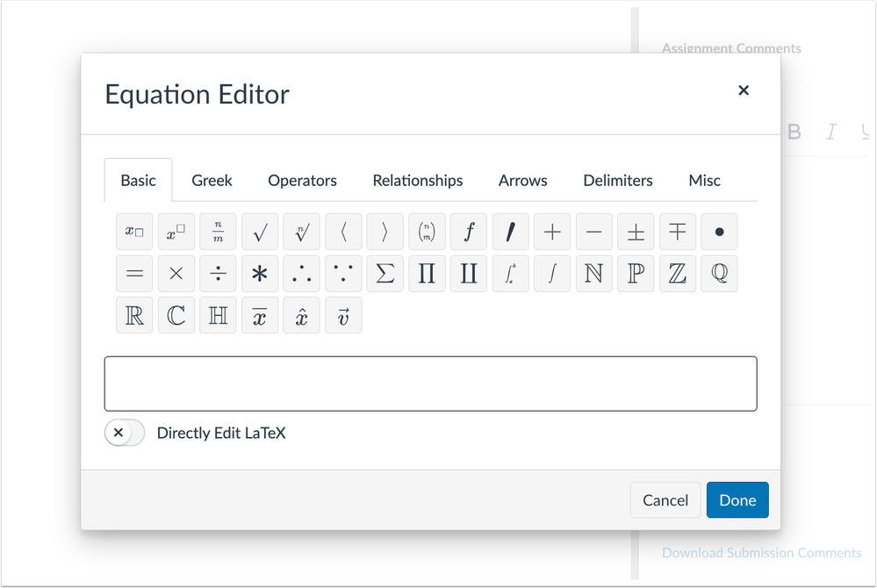The width and height of the screenshot is (877, 588).
Task: Add the vector arrow v symbol
Action: tap(343, 316)
